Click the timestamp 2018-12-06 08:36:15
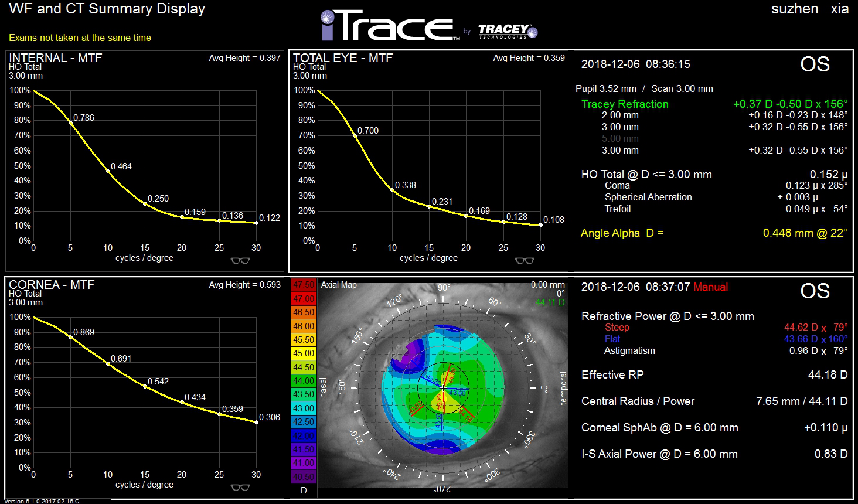Viewport: 858px width, 504px height. pos(636,64)
